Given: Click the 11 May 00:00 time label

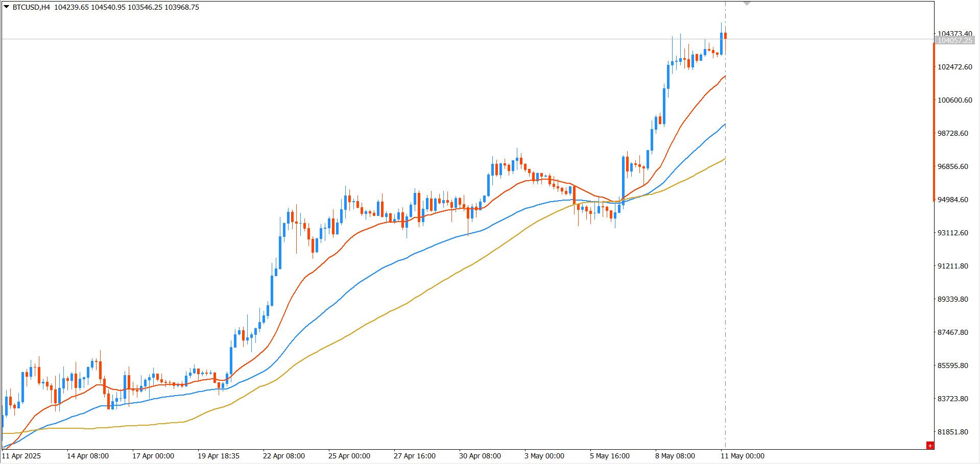Looking at the screenshot, I should [742, 456].
